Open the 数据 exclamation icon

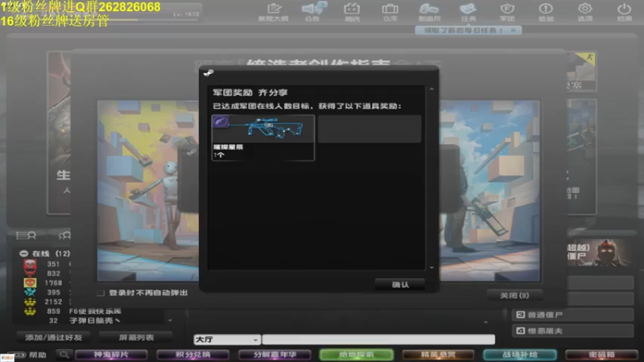546,12
